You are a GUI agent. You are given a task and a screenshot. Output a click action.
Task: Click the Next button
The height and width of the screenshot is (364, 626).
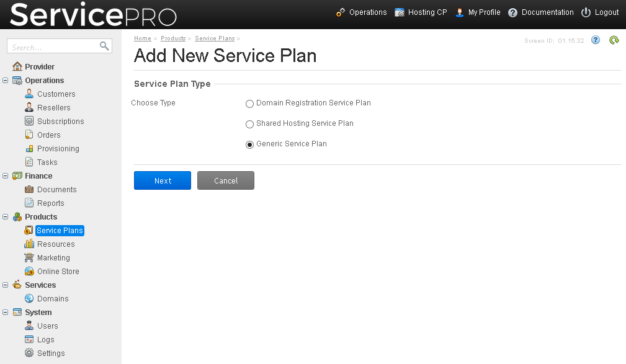coord(163,180)
